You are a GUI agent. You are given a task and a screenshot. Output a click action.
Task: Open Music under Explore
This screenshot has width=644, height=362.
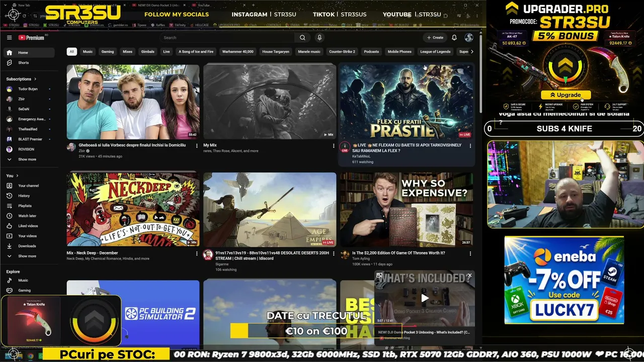[x=29, y=280]
